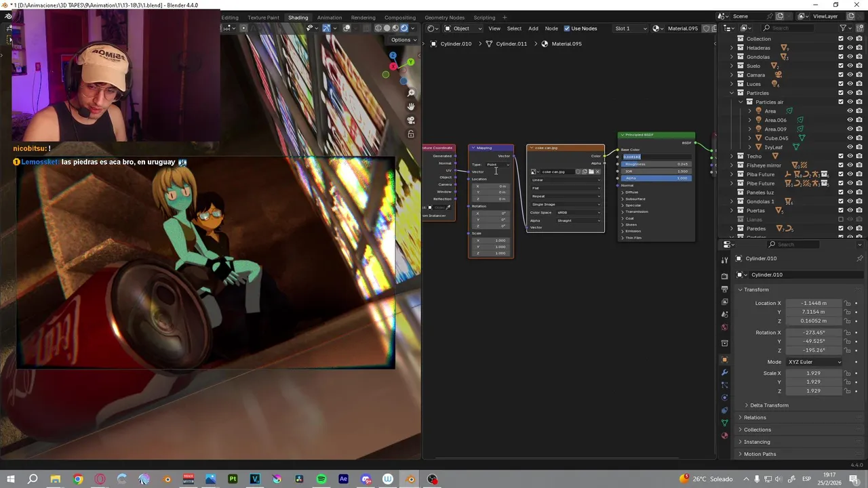
Task: Expand the Cube.045 object
Action: click(x=750, y=138)
